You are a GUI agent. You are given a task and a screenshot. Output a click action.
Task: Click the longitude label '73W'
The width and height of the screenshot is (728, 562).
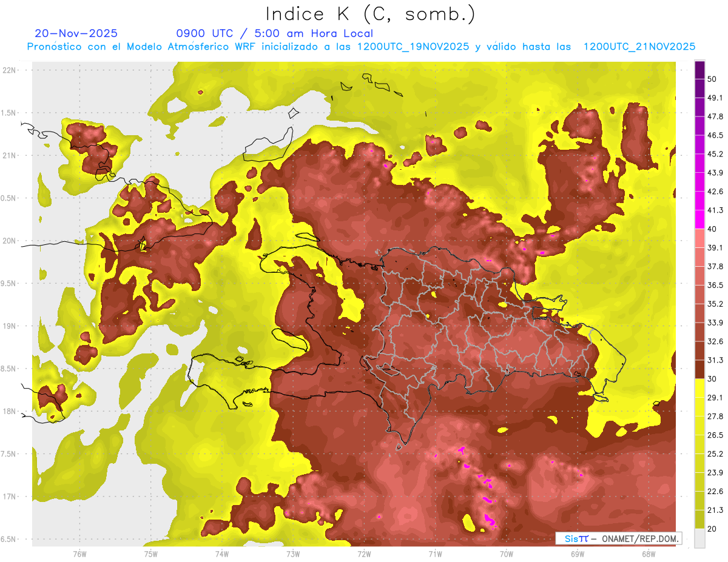coord(293,554)
